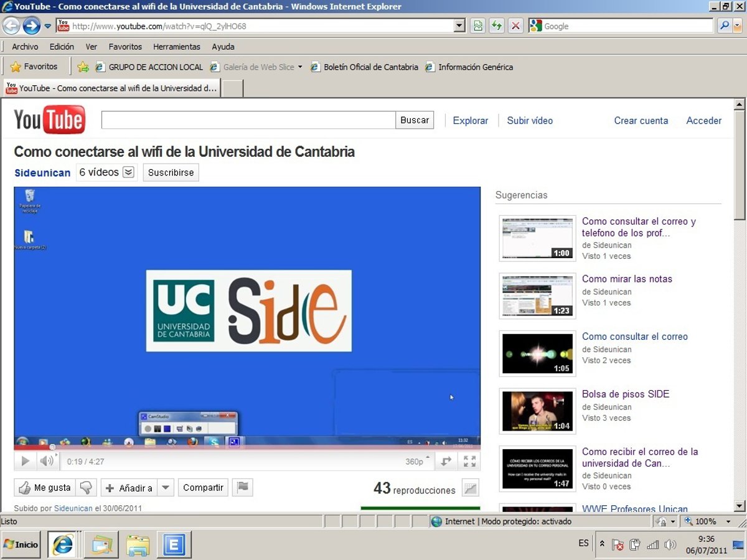Viewport: 747px width, 560px height.
Task: Click the compatibility view icon in address bar
Action: coord(477,26)
